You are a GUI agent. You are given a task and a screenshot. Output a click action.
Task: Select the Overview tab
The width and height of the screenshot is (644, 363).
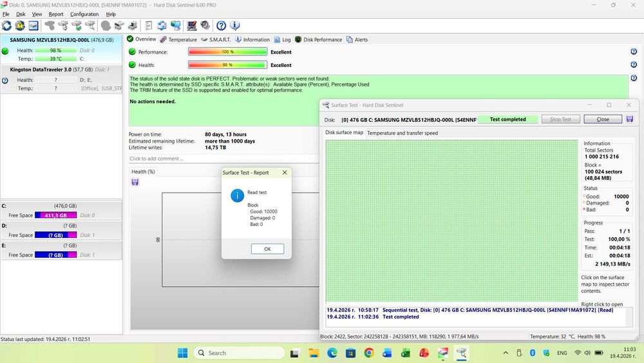tap(142, 39)
